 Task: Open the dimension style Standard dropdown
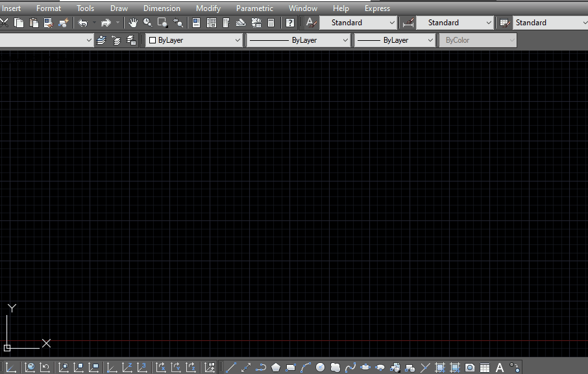click(455, 23)
